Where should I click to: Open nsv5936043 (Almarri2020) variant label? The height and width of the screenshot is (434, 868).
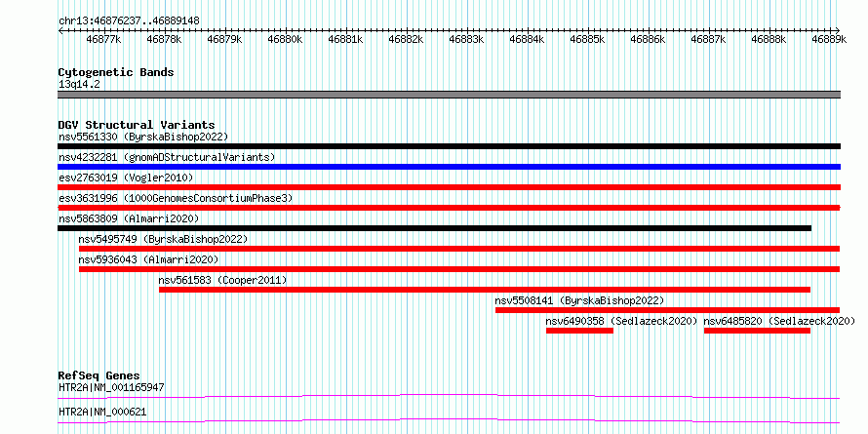(x=148, y=259)
